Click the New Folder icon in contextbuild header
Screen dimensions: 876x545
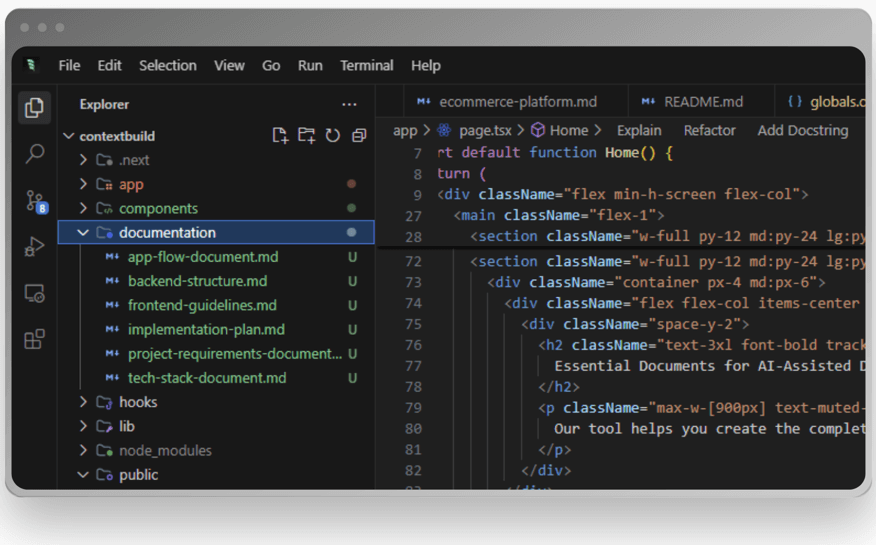point(306,135)
